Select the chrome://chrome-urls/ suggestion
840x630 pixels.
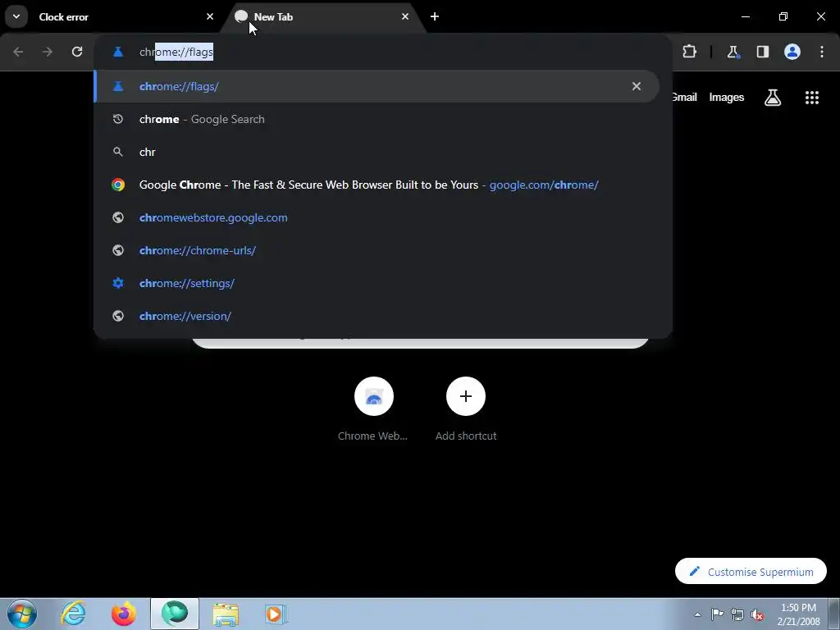point(376,250)
